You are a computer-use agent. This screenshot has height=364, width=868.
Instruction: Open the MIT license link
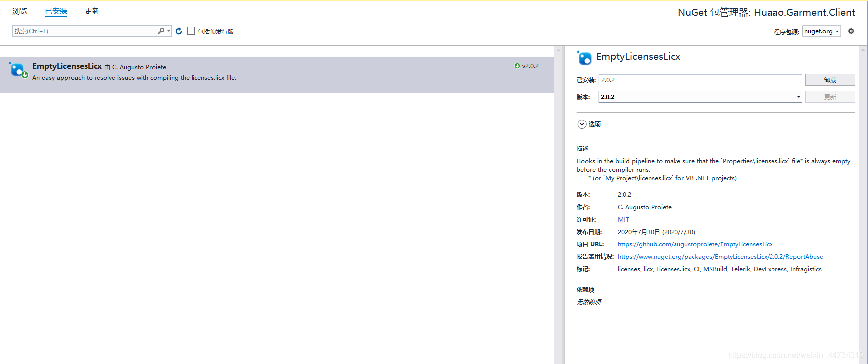coord(623,219)
